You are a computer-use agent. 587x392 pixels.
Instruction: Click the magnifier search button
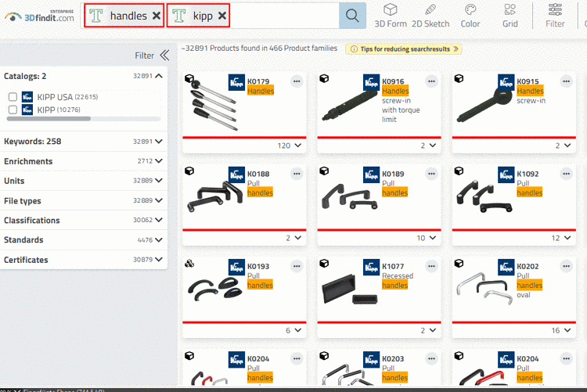(352, 16)
